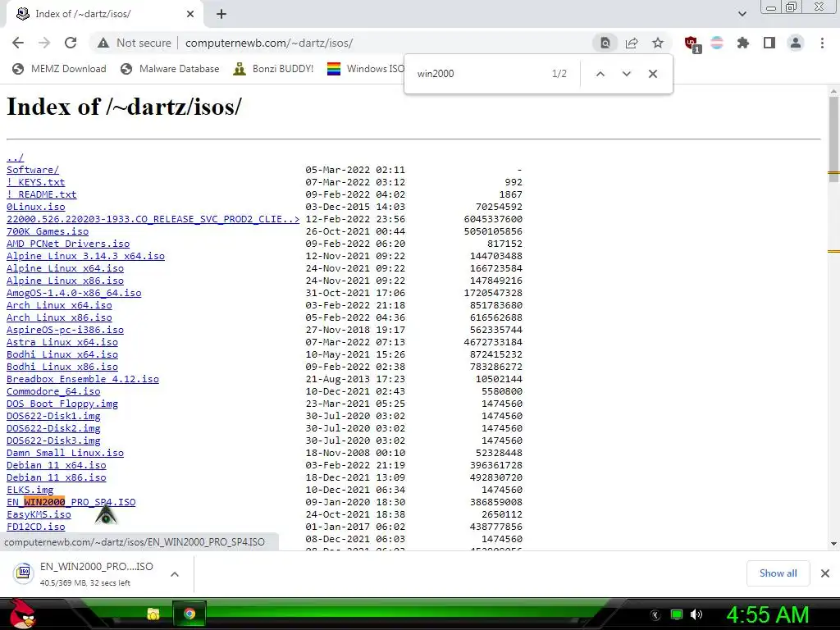Toggle the side panel icon

click(x=769, y=43)
